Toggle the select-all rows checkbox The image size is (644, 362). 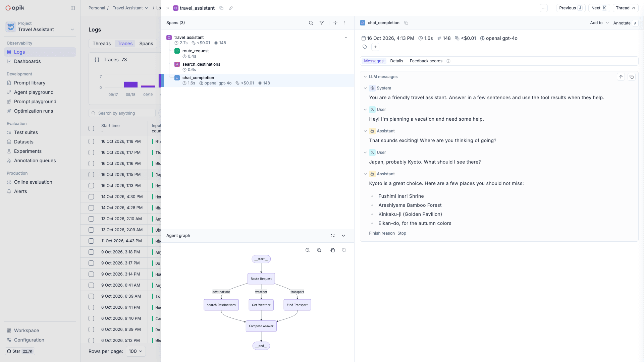click(91, 128)
